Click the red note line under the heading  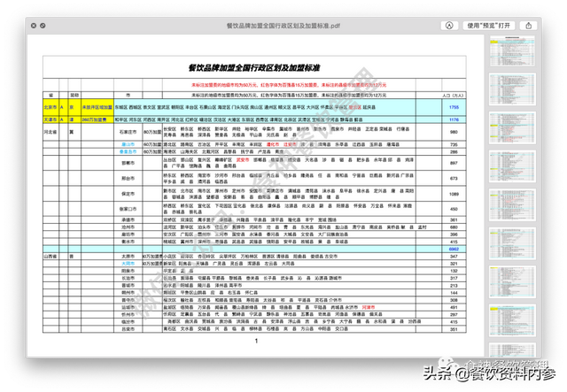(289, 85)
